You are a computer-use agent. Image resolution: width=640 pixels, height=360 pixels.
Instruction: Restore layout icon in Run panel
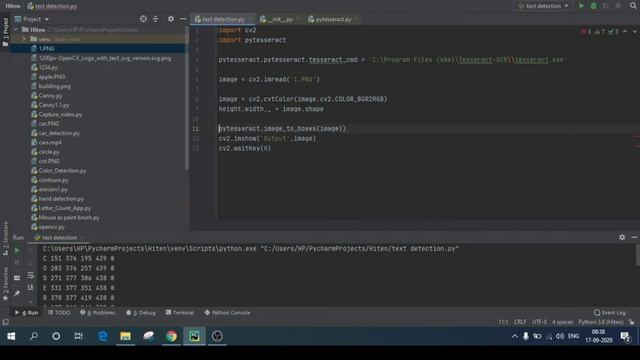(x=17, y=278)
